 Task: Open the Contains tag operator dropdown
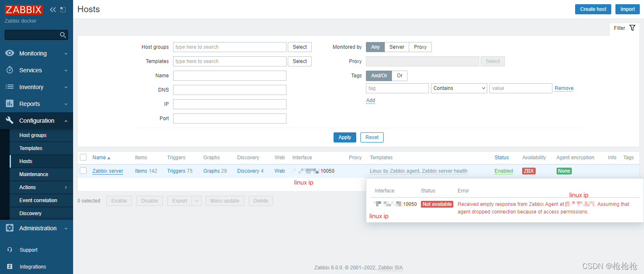point(459,88)
